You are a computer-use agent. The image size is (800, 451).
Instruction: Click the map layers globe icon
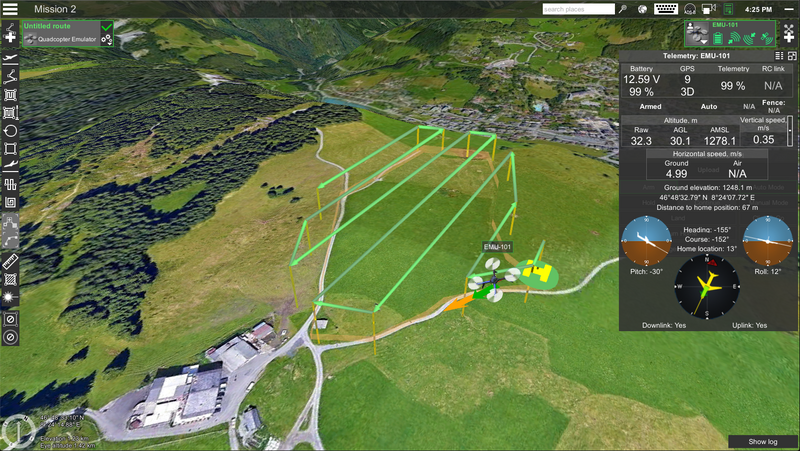[x=640, y=9]
